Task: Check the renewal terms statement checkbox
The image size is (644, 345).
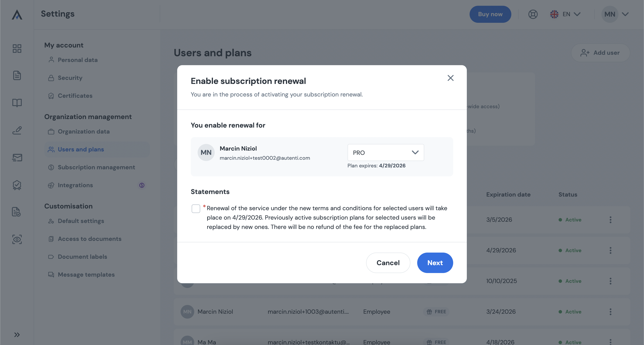Action: (x=196, y=208)
